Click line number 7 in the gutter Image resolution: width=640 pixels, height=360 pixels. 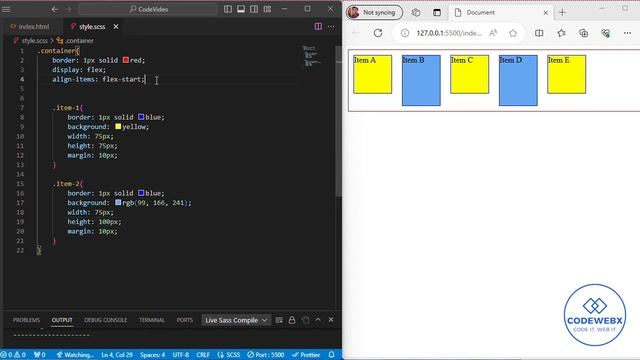(22, 108)
